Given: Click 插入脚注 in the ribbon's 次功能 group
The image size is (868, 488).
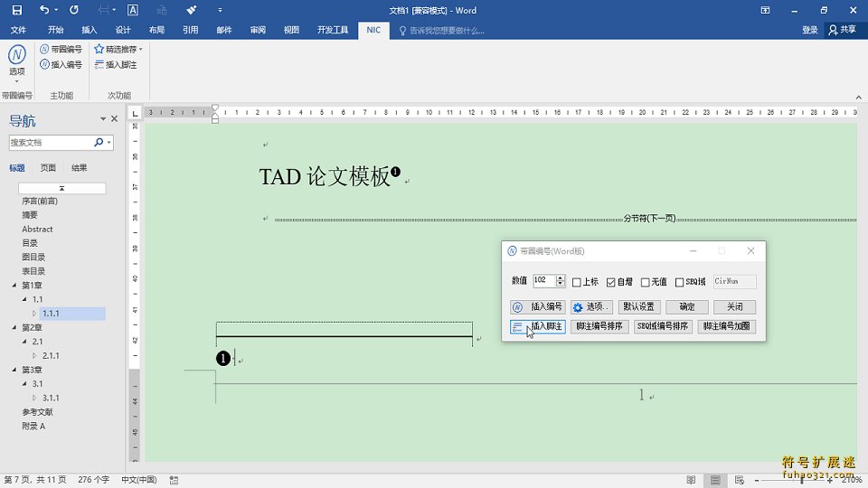Looking at the screenshot, I should coord(116,65).
